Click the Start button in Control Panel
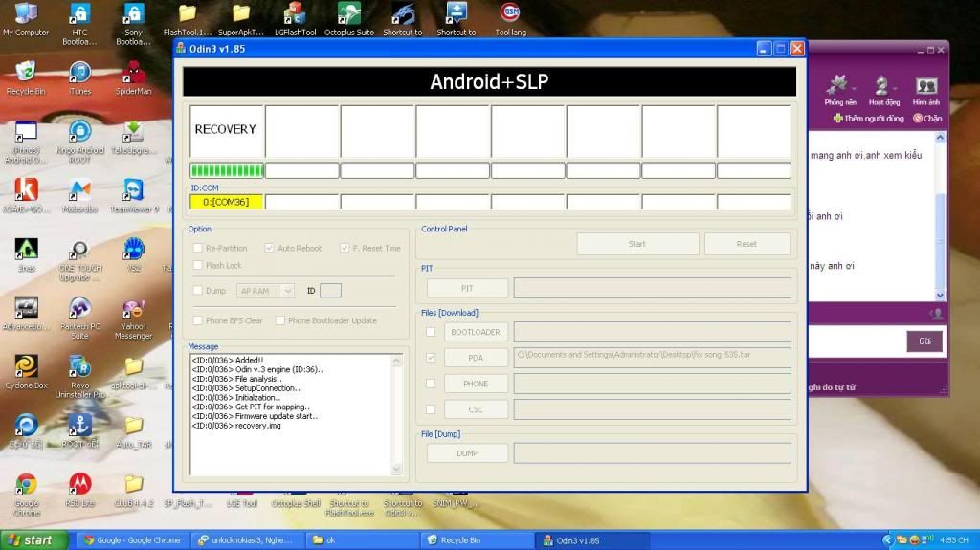The image size is (980, 550). click(x=637, y=244)
